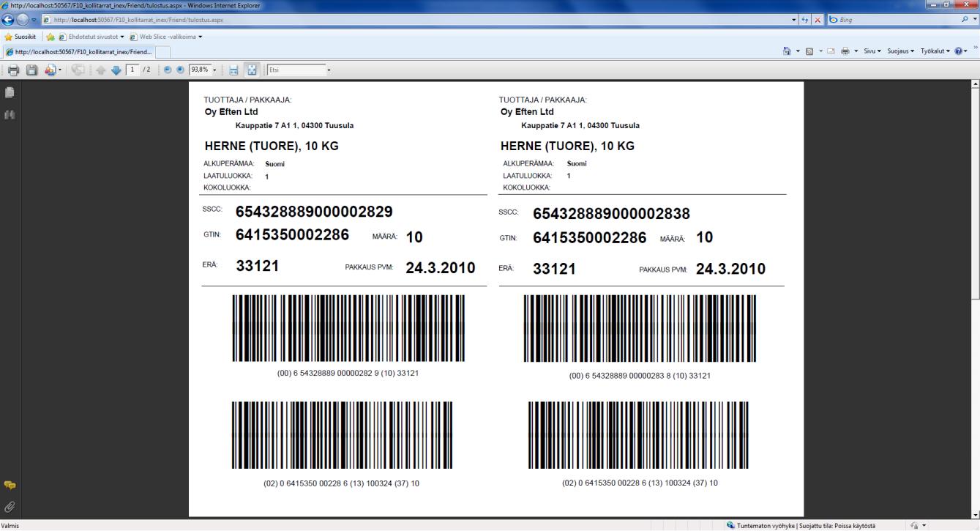Zoom in with the plus button
The height and width of the screenshot is (531, 980).
tap(180, 70)
